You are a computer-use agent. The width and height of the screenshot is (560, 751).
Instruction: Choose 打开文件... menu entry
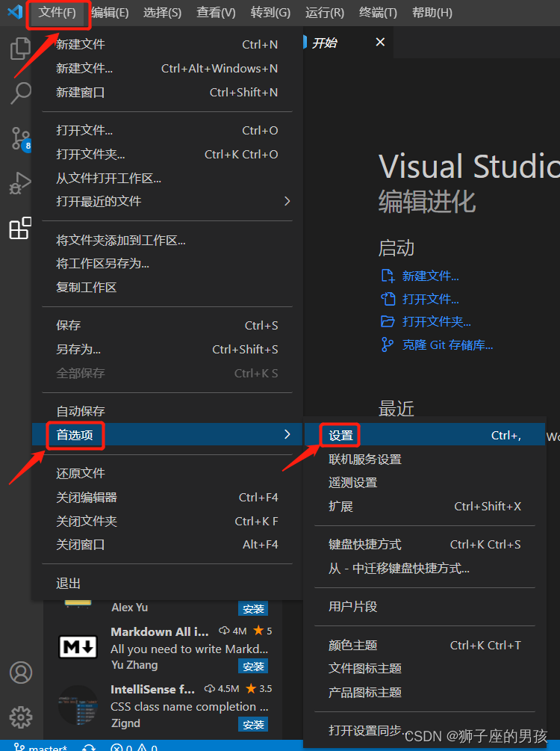pyautogui.click(x=167, y=130)
